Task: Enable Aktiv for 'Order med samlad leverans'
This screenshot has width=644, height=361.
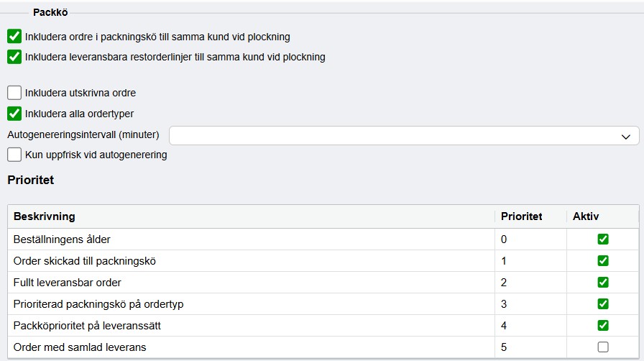Action: tap(603, 347)
